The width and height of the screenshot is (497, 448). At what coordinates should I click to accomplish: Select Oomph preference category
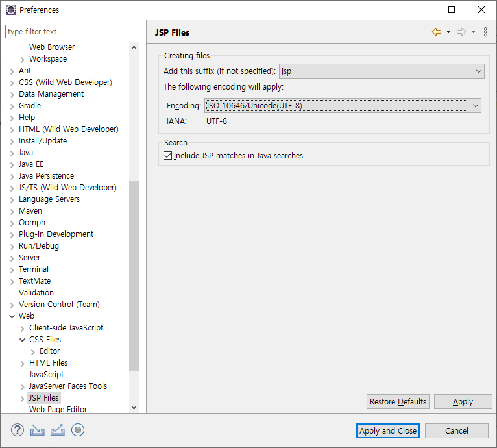coord(32,223)
